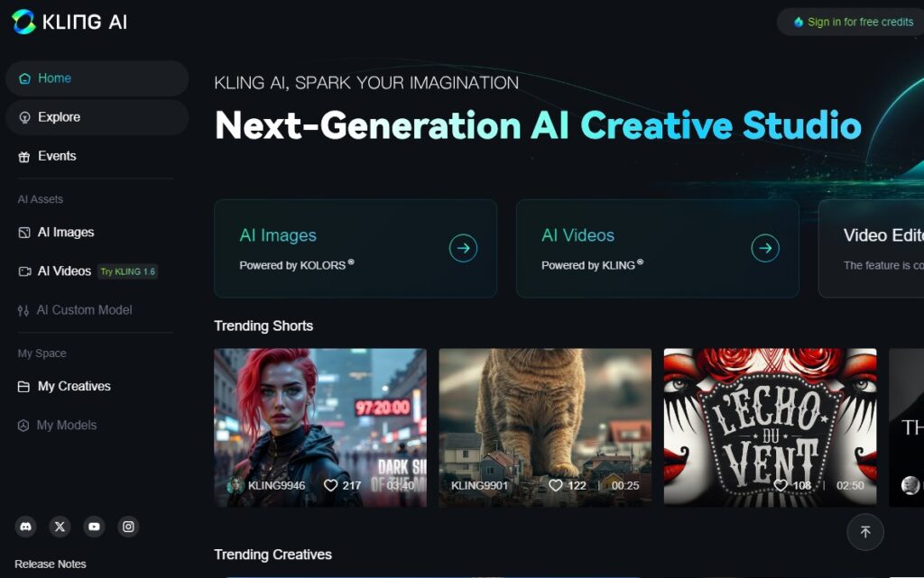Open the Explore sidebar item

97,117
